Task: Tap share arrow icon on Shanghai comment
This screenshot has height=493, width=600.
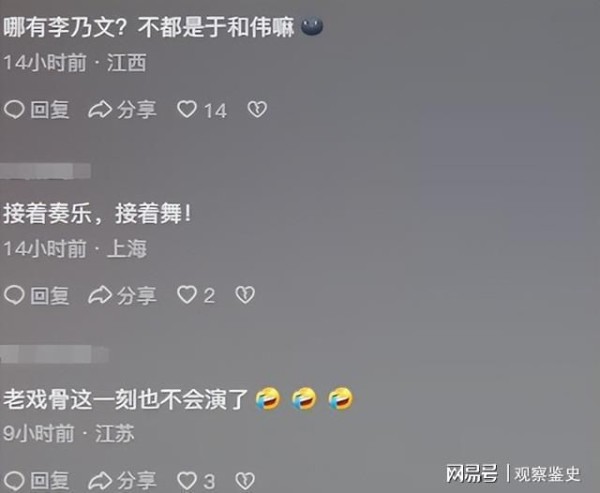Action: point(100,295)
